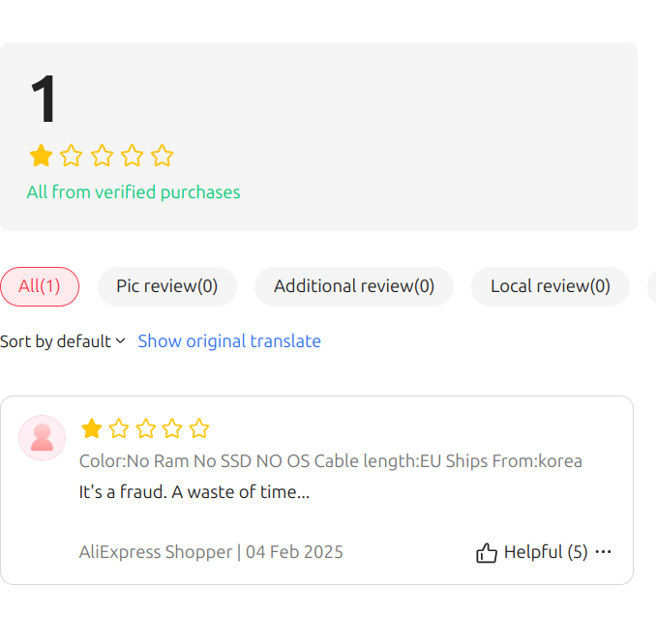Screen dimensions: 656x644
Task: Choose the Local review(0) filter
Action: [x=551, y=286]
